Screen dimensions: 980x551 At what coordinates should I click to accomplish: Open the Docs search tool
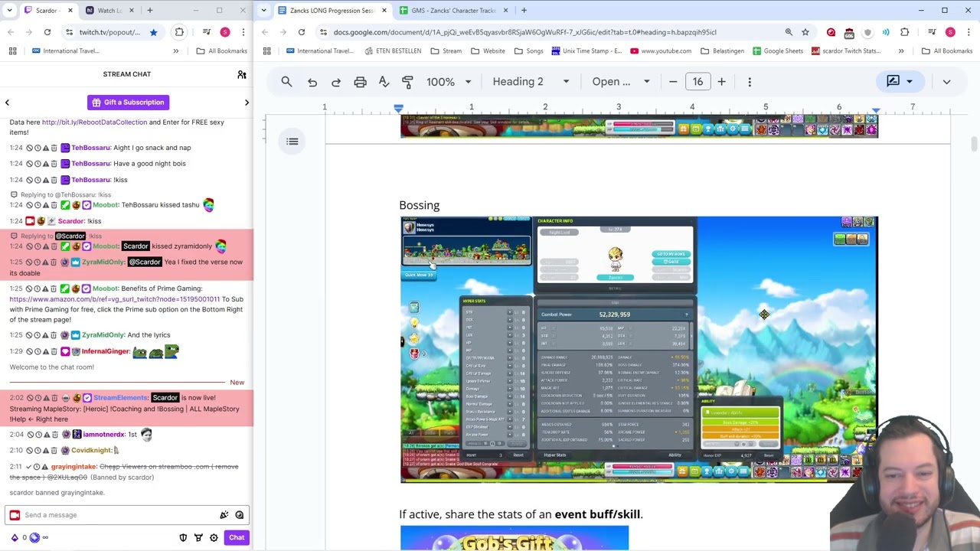(286, 82)
